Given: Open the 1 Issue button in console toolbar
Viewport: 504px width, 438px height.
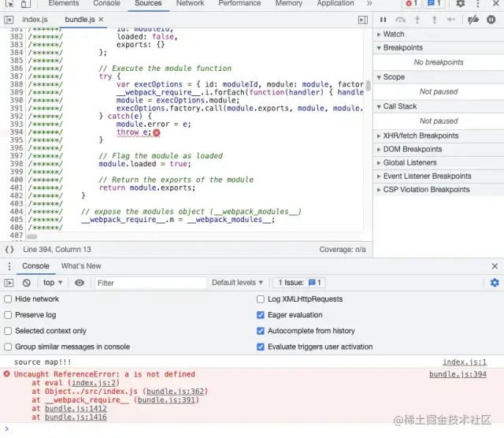Looking at the screenshot, I should tap(299, 283).
